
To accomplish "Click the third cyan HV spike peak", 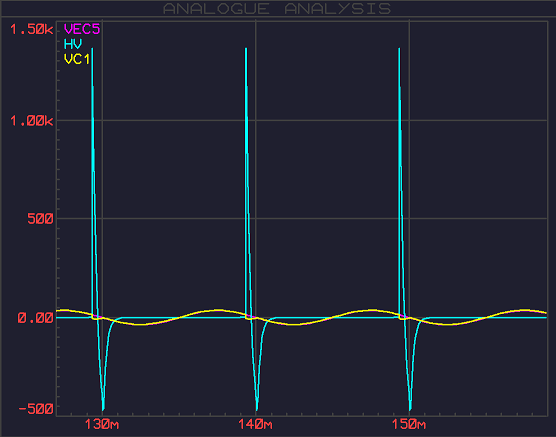I will click(399, 49).
